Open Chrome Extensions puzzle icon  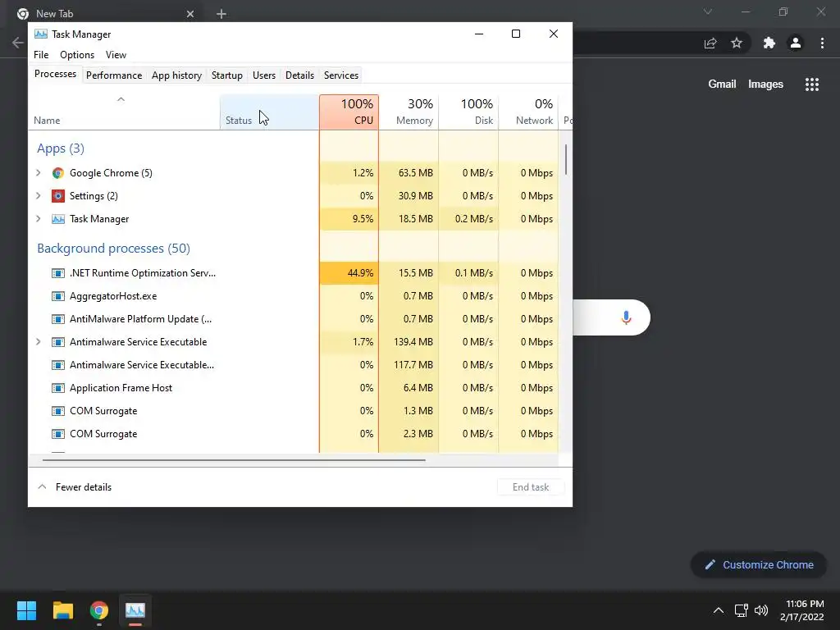pos(769,43)
